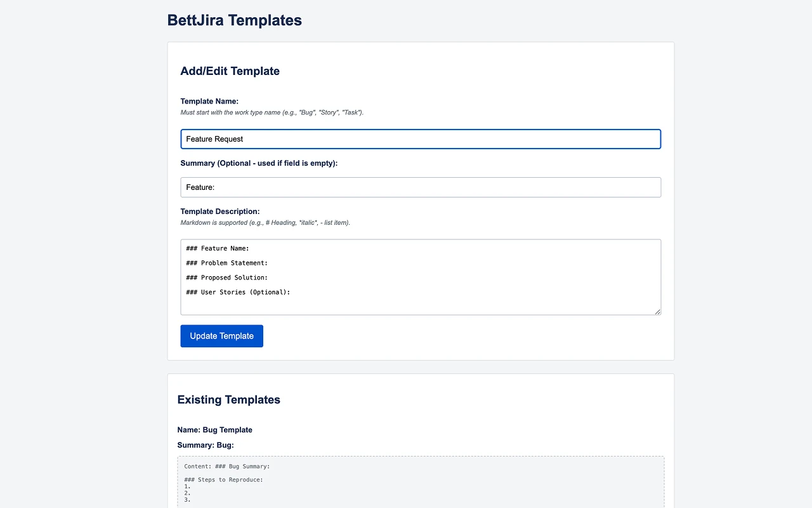This screenshot has width=812, height=508.
Task: Click the Summary field containing "Feature:"
Action: (421, 187)
